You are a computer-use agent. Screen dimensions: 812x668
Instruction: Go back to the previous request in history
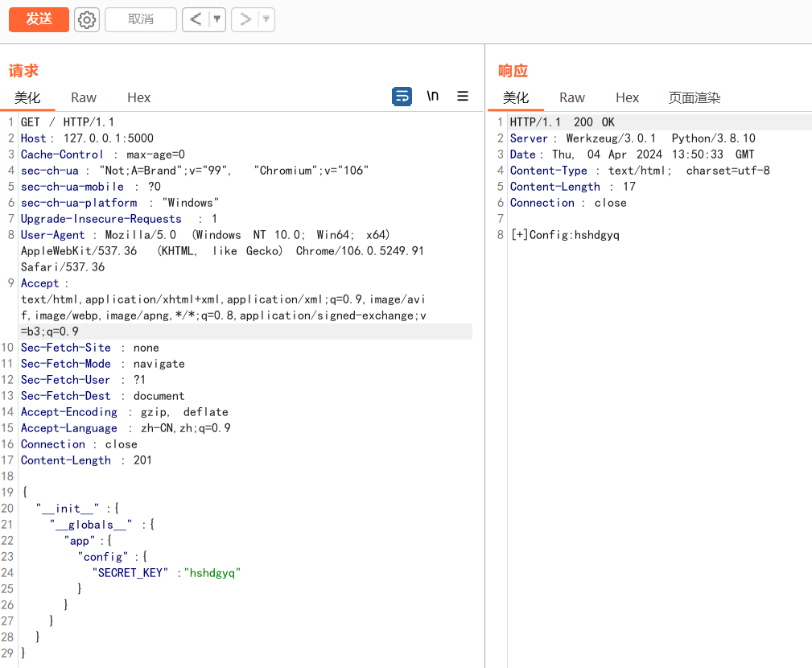196,19
